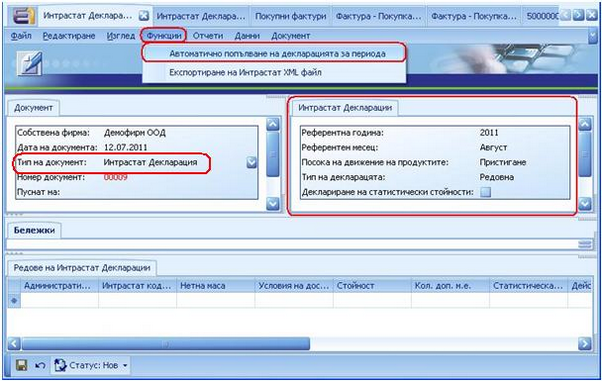This screenshot has width=602, height=382.
Task: Expand the menu bar overflow chevron at right
Action: [x=592, y=36]
